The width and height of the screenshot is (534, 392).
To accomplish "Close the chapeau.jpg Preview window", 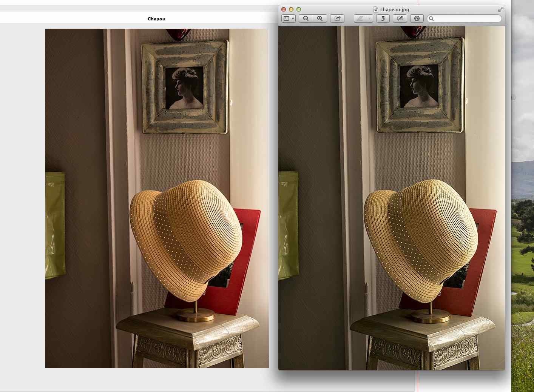I will [x=284, y=9].
